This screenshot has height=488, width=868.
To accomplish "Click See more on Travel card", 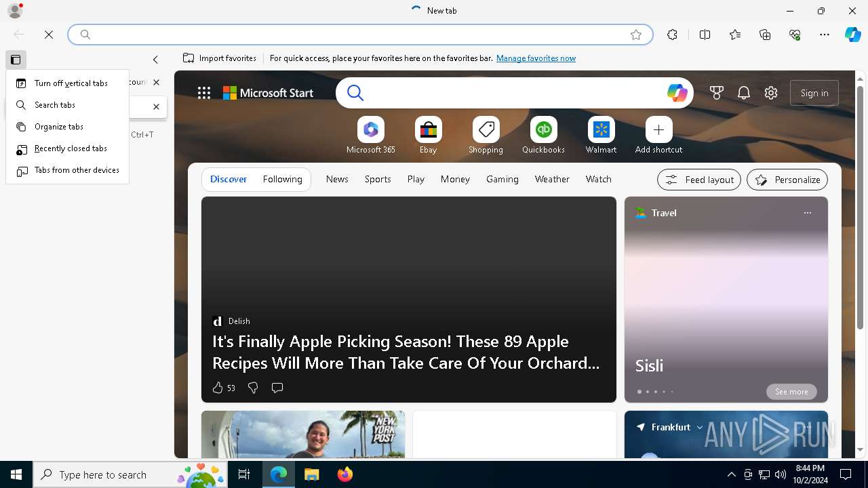I will tap(791, 392).
